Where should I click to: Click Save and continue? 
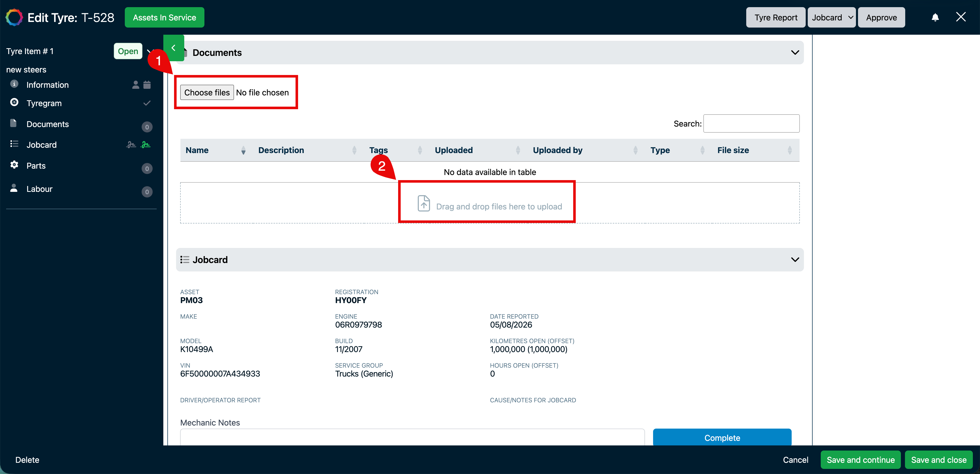(861, 460)
